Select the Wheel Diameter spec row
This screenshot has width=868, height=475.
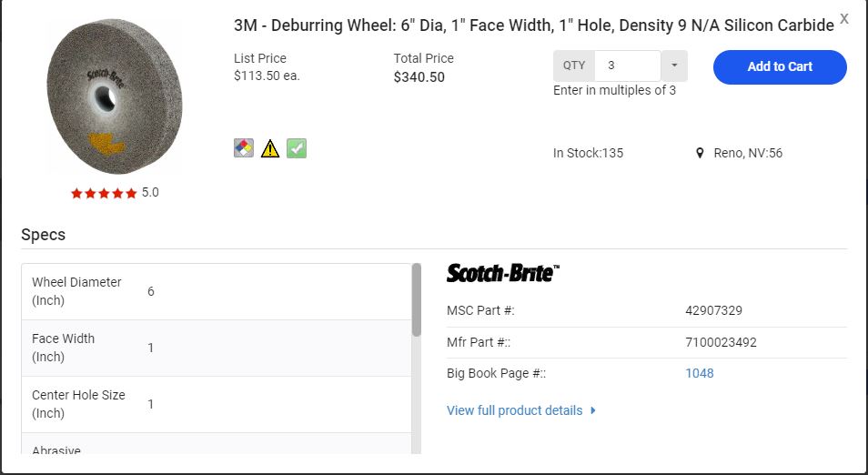tap(217, 292)
